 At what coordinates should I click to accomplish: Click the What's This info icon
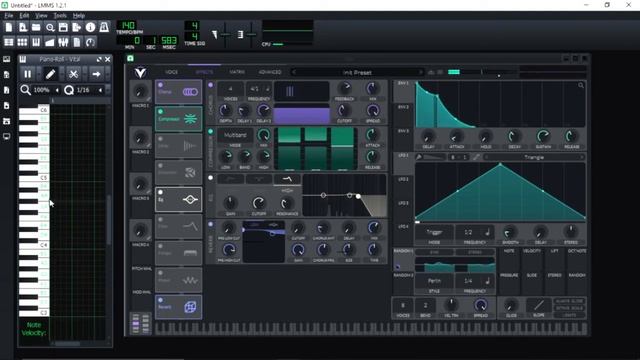point(90,27)
